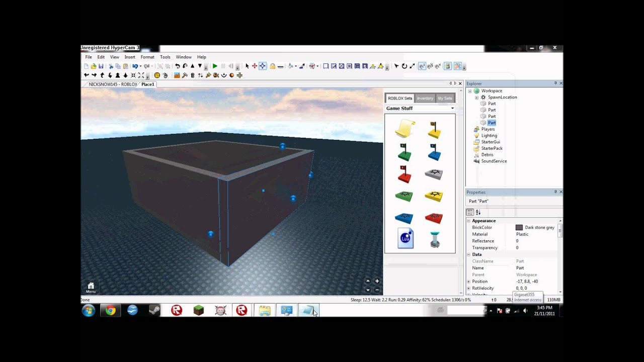Open the Tools menu
644x362 pixels.
(165, 57)
